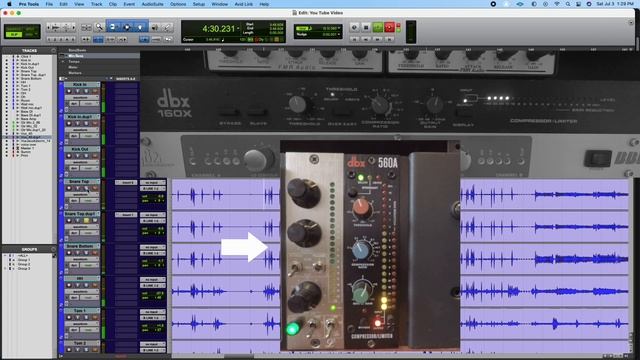Record-enable the Snare Top track
This screenshot has height=360, width=640.
69,188
